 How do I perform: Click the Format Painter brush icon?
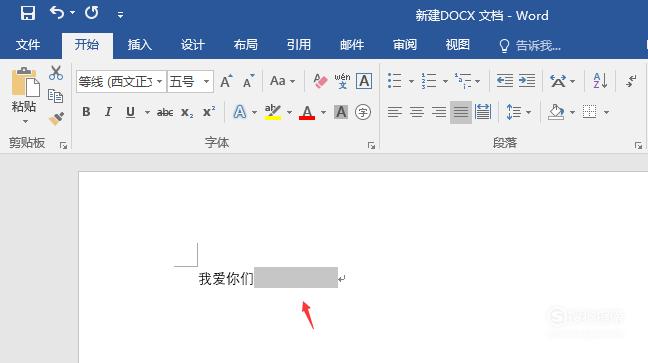56,119
